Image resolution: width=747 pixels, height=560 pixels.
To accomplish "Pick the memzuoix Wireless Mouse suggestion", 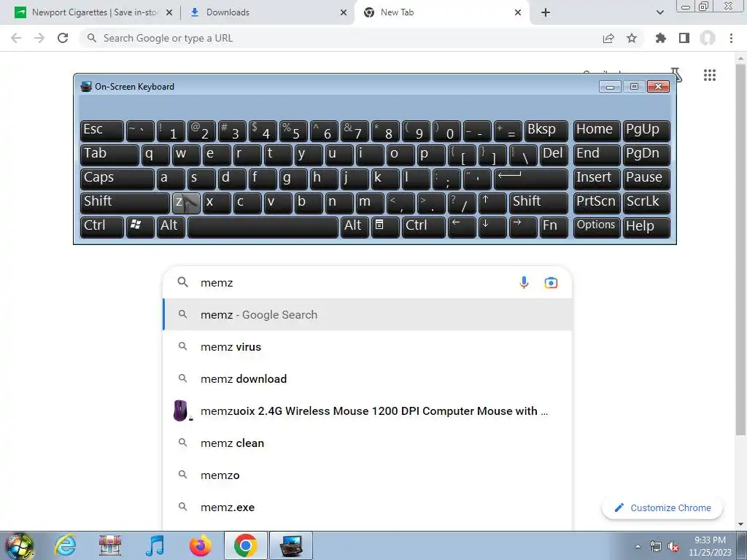I will [368, 411].
